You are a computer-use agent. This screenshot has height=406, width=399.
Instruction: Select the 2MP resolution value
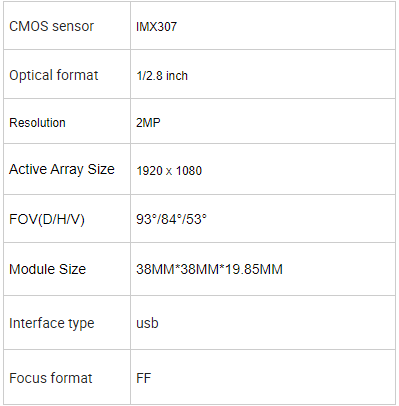point(148,123)
